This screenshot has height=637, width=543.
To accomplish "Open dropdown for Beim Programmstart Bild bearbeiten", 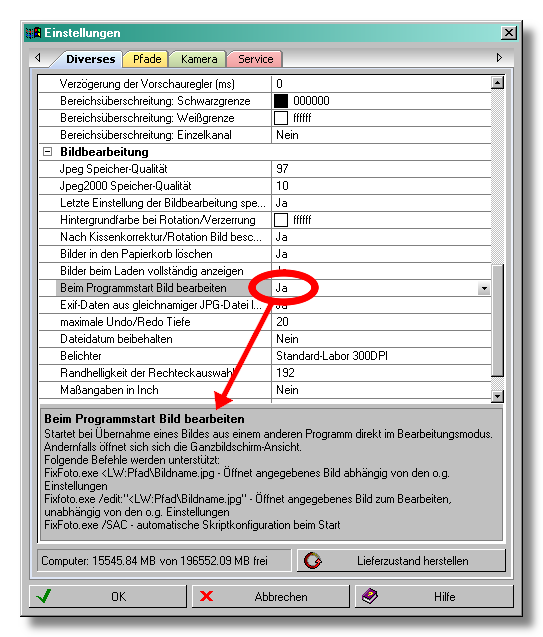I will pos(484,288).
